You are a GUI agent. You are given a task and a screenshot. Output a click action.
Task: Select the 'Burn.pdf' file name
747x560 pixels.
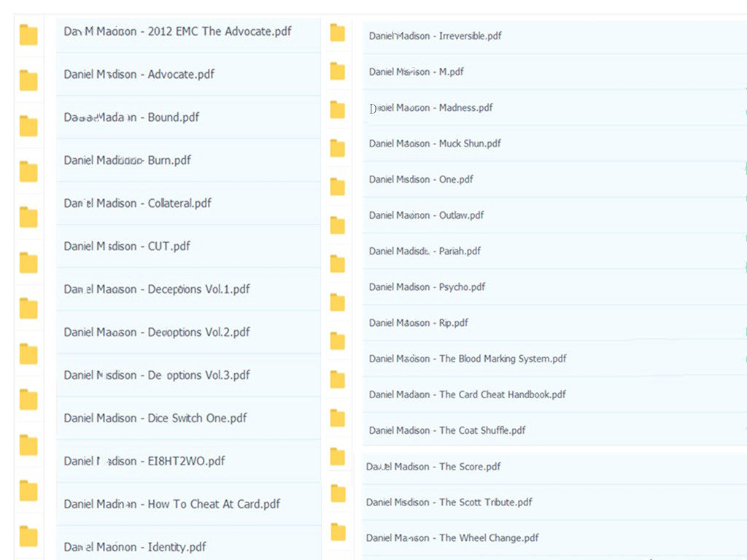pos(127,160)
